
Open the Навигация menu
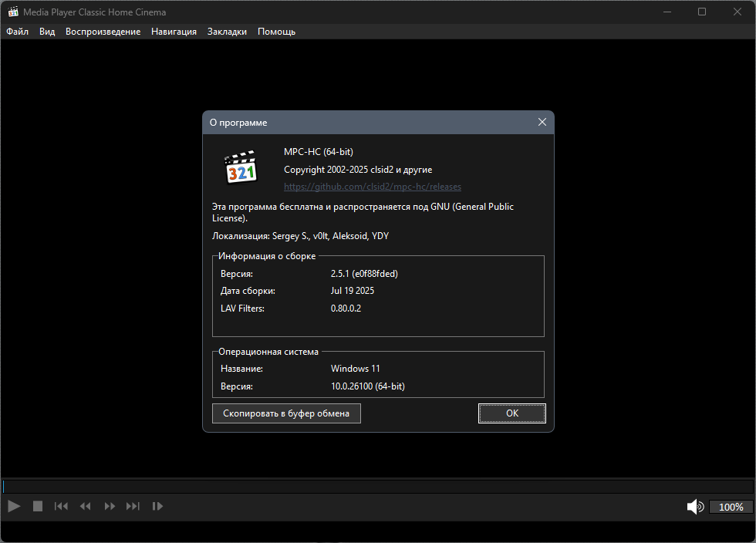[174, 32]
